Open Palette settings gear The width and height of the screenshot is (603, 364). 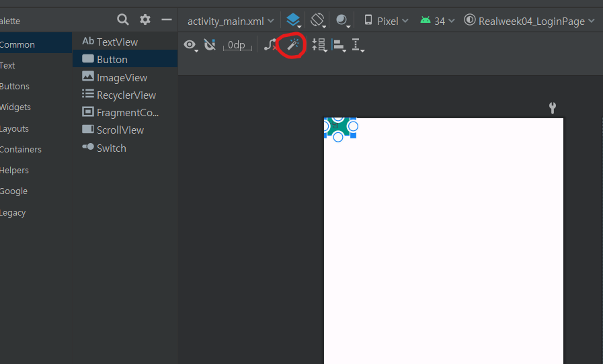(x=145, y=19)
